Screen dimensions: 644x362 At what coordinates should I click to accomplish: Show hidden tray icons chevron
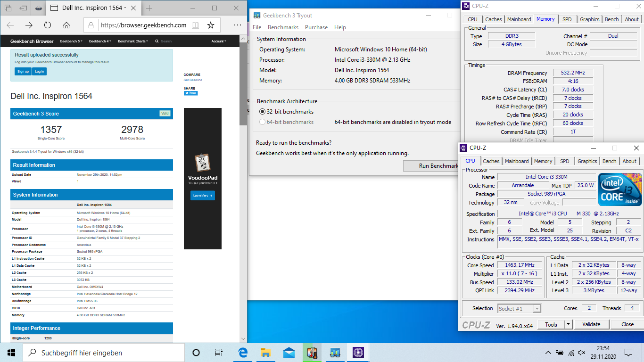548,353
